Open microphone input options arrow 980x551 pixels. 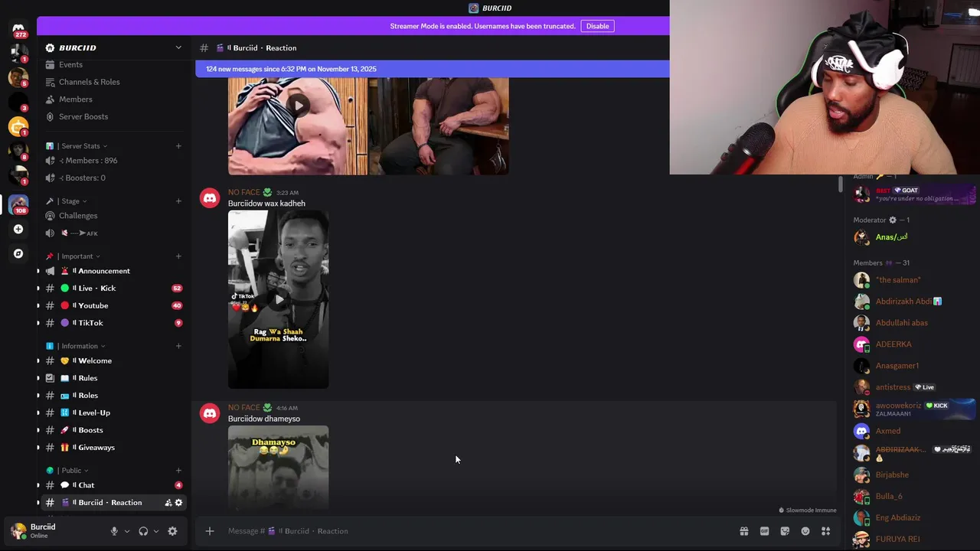[x=127, y=531]
